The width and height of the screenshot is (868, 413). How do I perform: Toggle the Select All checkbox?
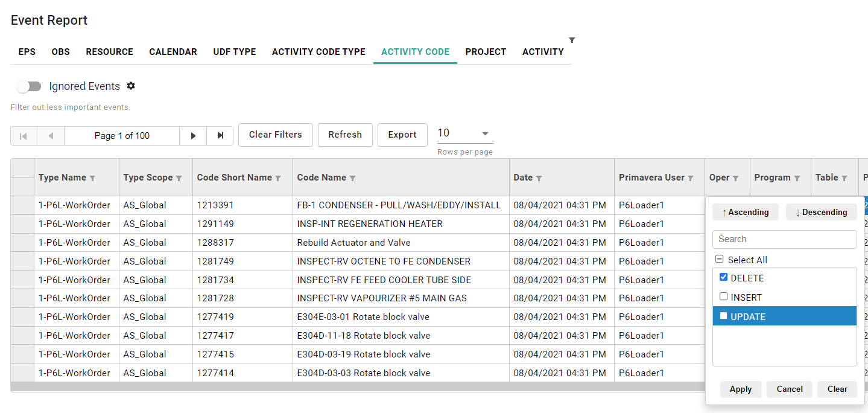click(x=719, y=260)
